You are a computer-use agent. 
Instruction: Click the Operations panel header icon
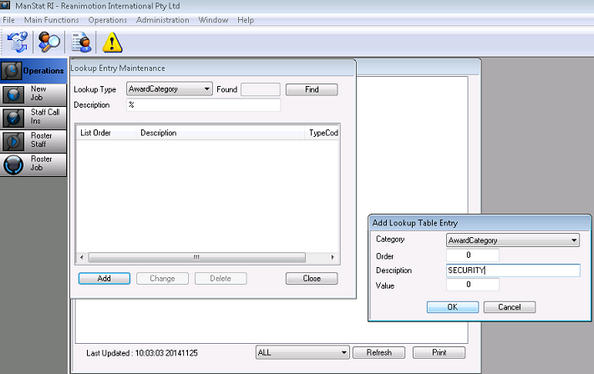pos(11,71)
